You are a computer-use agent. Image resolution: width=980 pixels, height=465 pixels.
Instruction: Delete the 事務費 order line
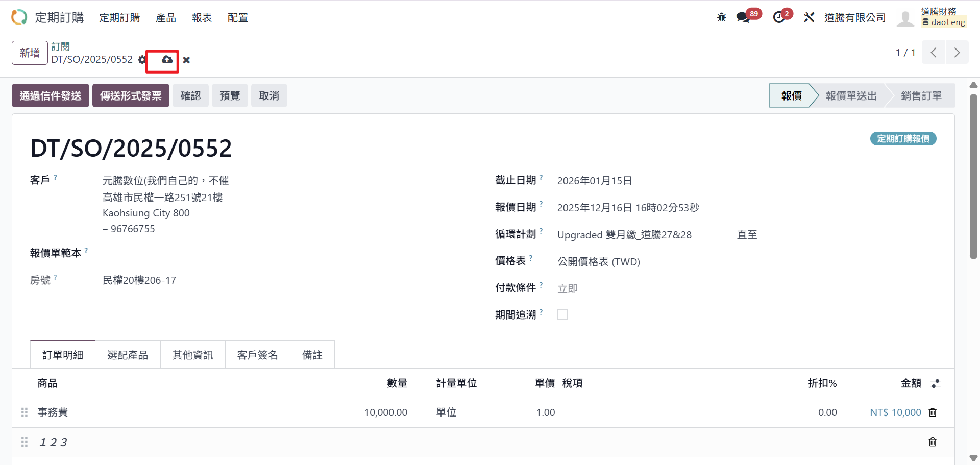click(x=933, y=412)
